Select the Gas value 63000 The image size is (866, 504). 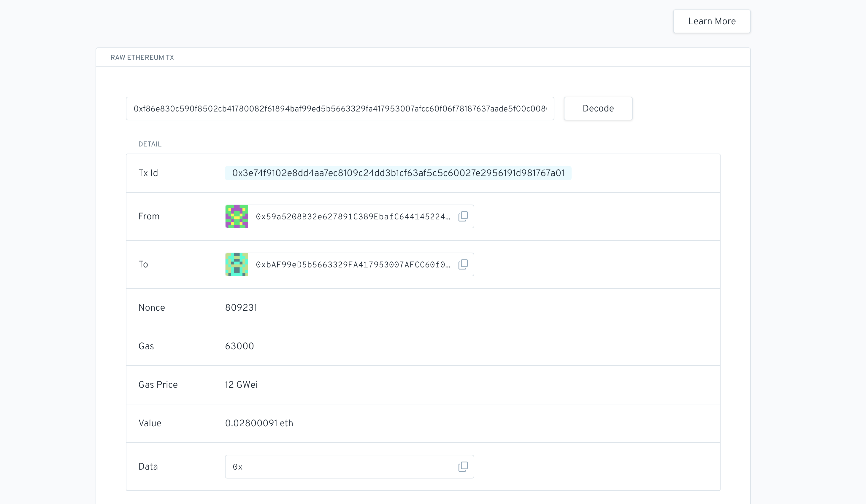tap(239, 346)
